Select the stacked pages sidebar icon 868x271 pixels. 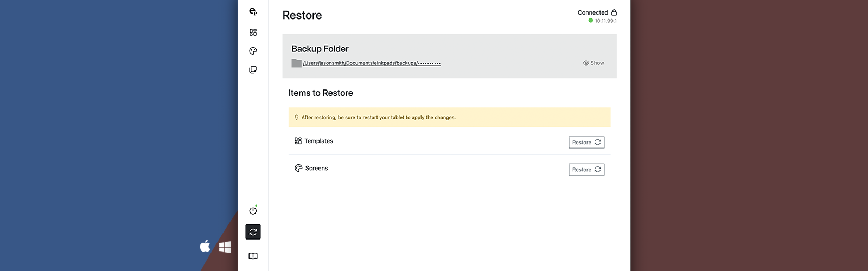tap(253, 70)
